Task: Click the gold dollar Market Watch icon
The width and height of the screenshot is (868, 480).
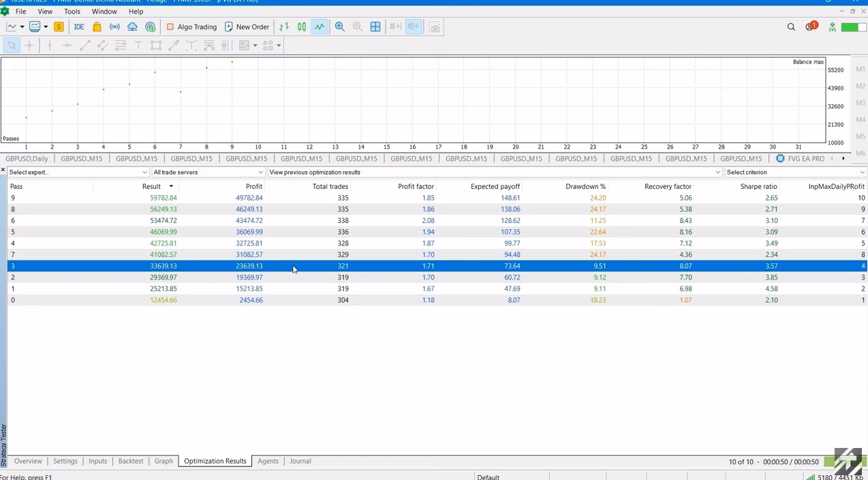Action: [x=59, y=27]
